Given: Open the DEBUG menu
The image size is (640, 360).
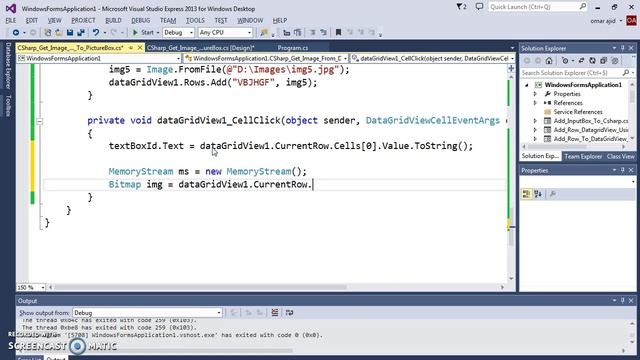Looking at the screenshot, I should coord(140,20).
